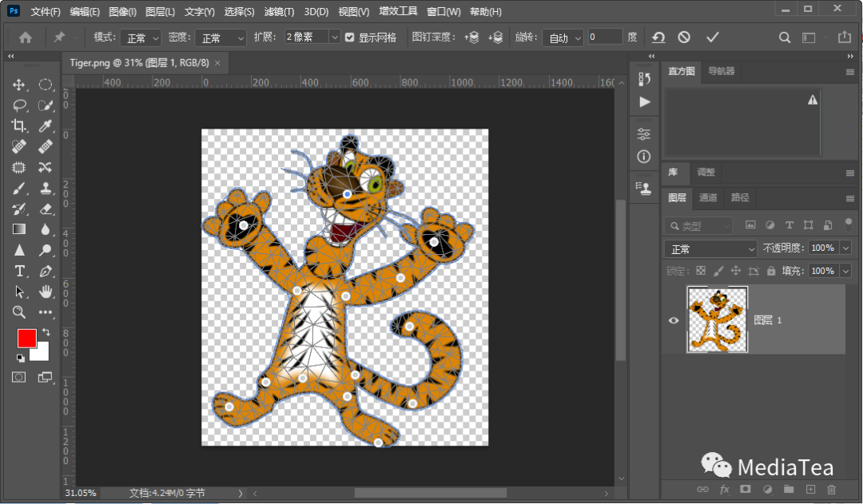Switch to the 路径 tab

pyautogui.click(x=740, y=197)
